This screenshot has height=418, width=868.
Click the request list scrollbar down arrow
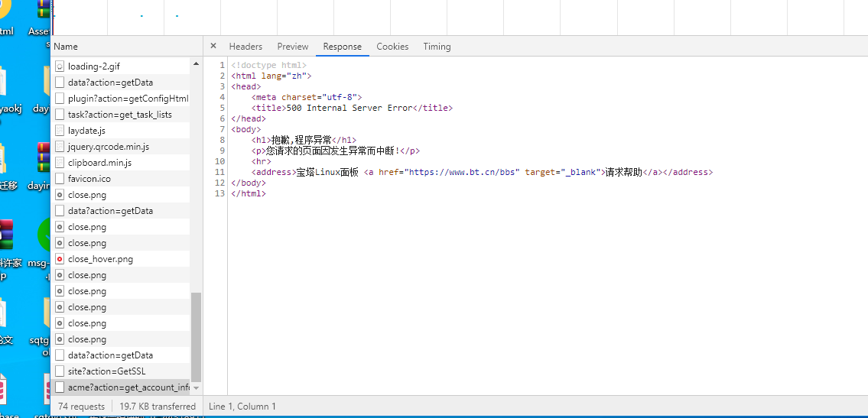(196, 389)
